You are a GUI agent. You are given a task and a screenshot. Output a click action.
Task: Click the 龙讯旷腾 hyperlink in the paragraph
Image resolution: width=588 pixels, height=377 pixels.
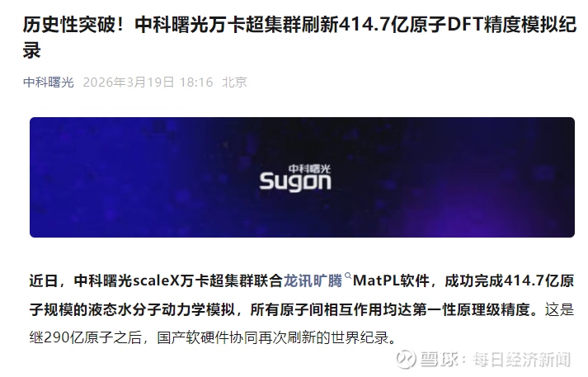(313, 280)
